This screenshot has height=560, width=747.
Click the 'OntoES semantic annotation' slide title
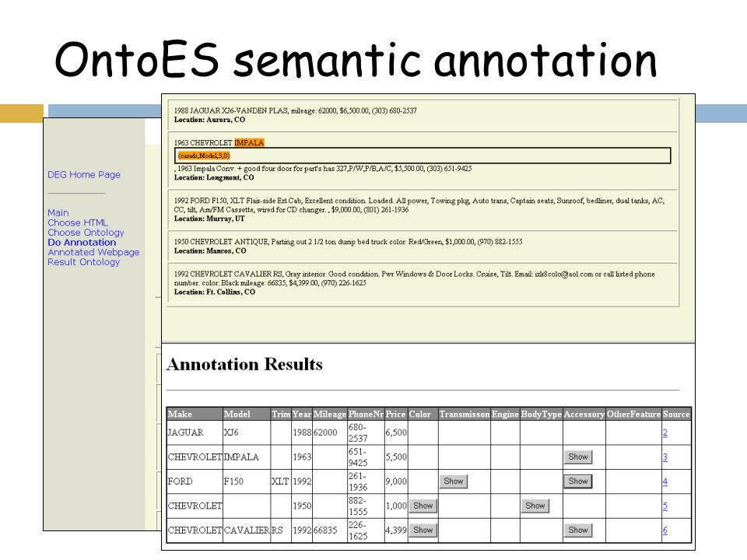(x=356, y=60)
